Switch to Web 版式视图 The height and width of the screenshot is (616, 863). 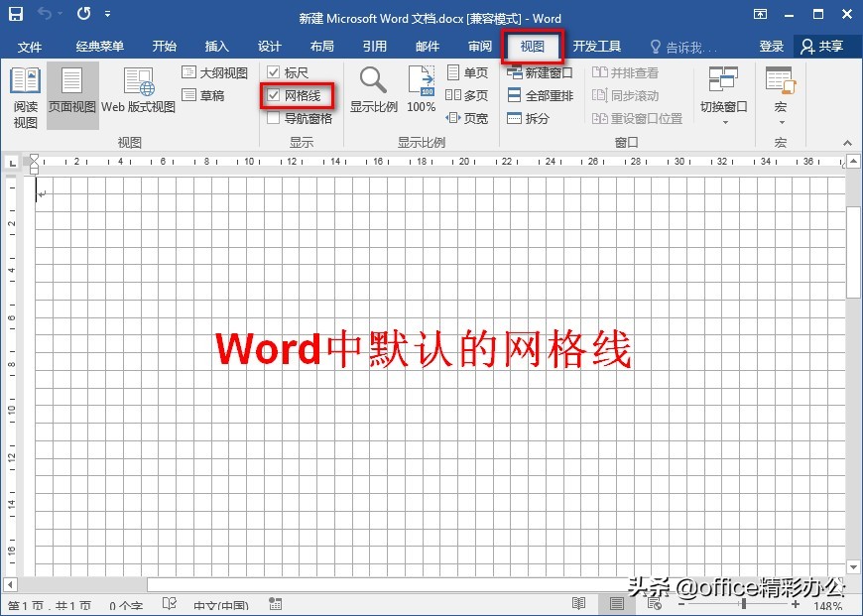click(138, 91)
